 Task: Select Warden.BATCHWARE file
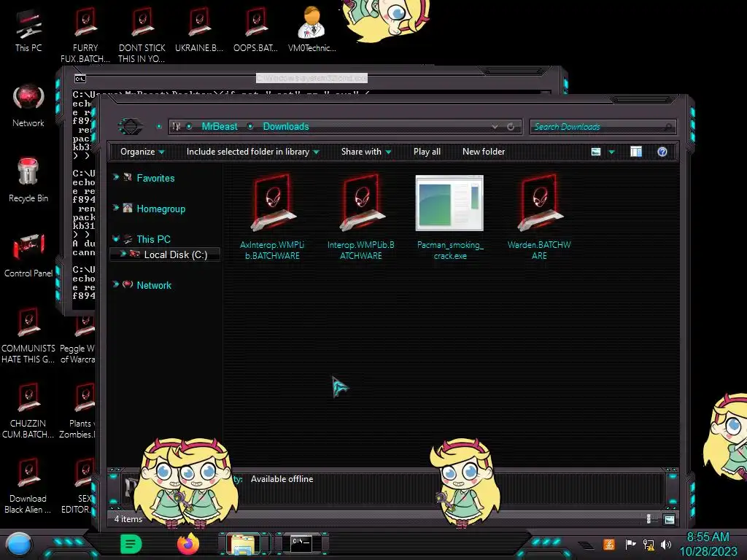[x=539, y=217]
